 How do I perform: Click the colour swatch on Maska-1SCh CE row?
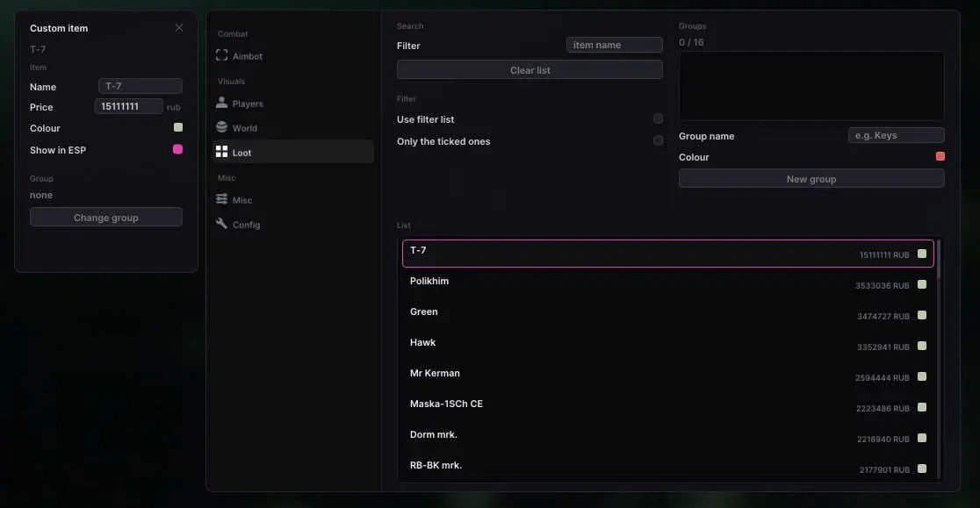click(x=922, y=407)
